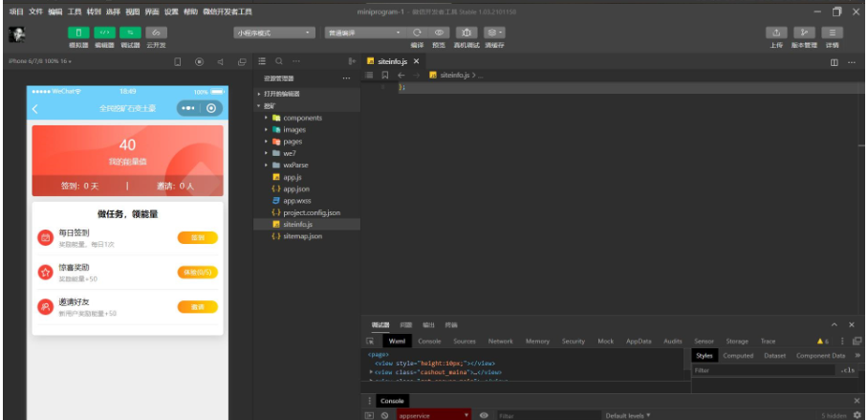Click the orange 签到 button in simulator
Image resolution: width=868 pixels, height=420 pixels.
198,237
